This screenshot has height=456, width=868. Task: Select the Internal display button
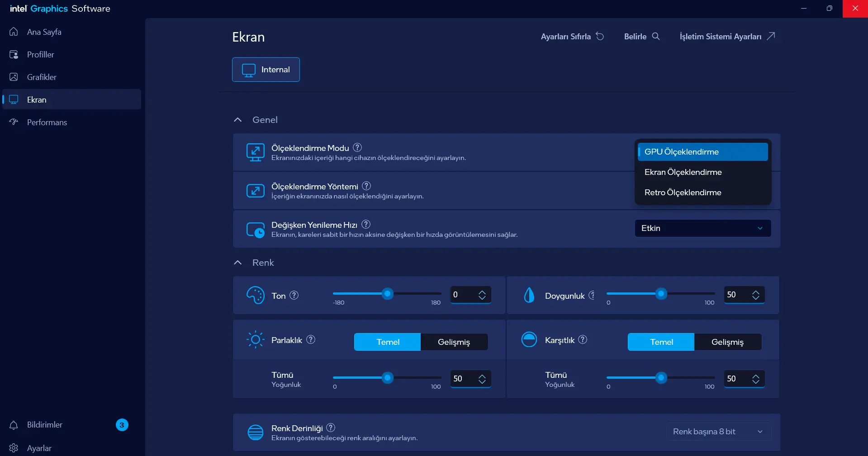pos(266,70)
